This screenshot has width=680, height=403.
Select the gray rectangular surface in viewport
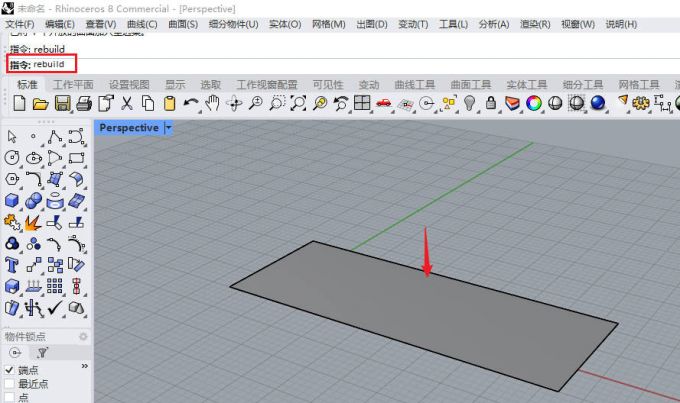click(x=423, y=315)
